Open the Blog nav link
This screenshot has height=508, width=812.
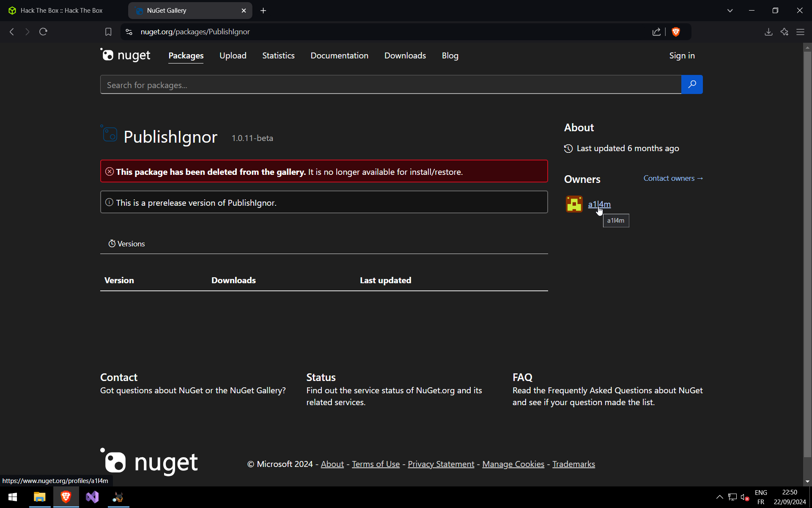point(450,55)
